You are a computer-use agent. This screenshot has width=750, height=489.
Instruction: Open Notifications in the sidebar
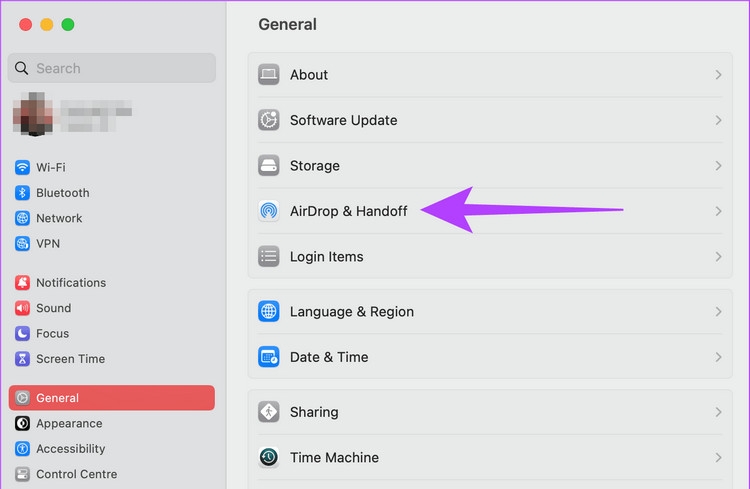point(70,283)
